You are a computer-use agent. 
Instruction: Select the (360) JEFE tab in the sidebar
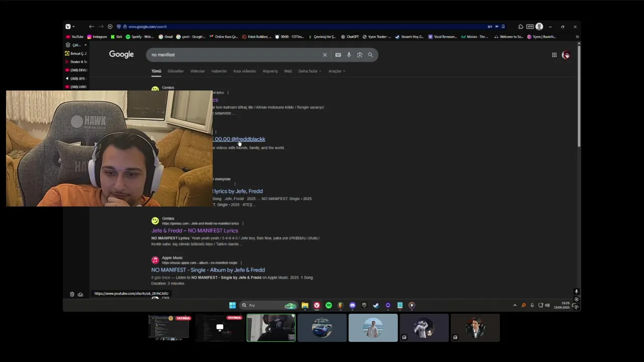click(x=76, y=78)
